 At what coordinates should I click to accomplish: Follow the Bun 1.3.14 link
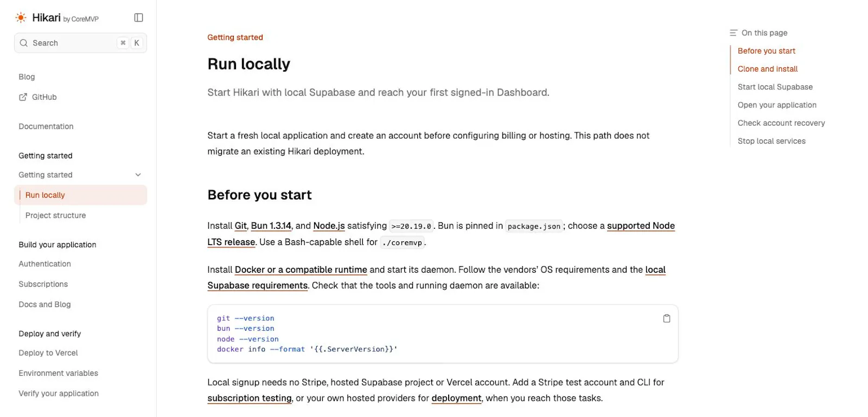pyautogui.click(x=271, y=226)
